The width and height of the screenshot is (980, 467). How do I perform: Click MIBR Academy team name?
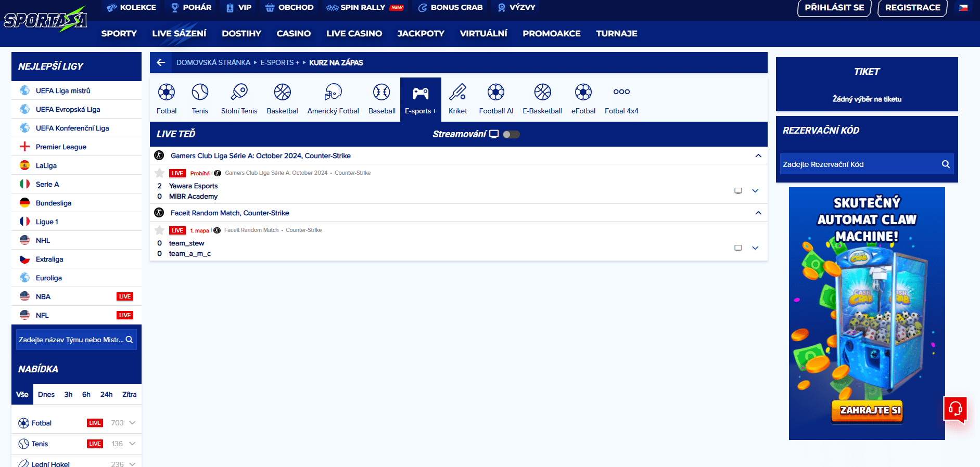click(193, 196)
